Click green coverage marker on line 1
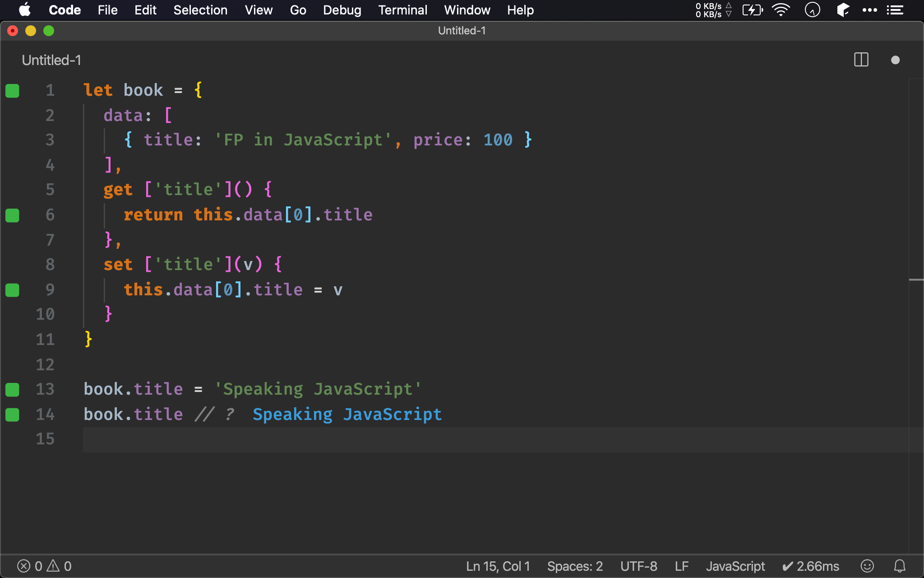 [x=12, y=91]
